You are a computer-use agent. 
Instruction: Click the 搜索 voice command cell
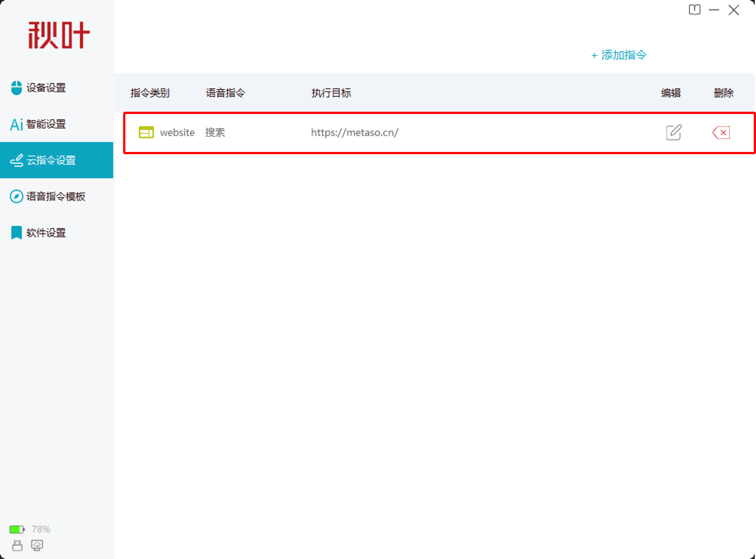tap(215, 132)
